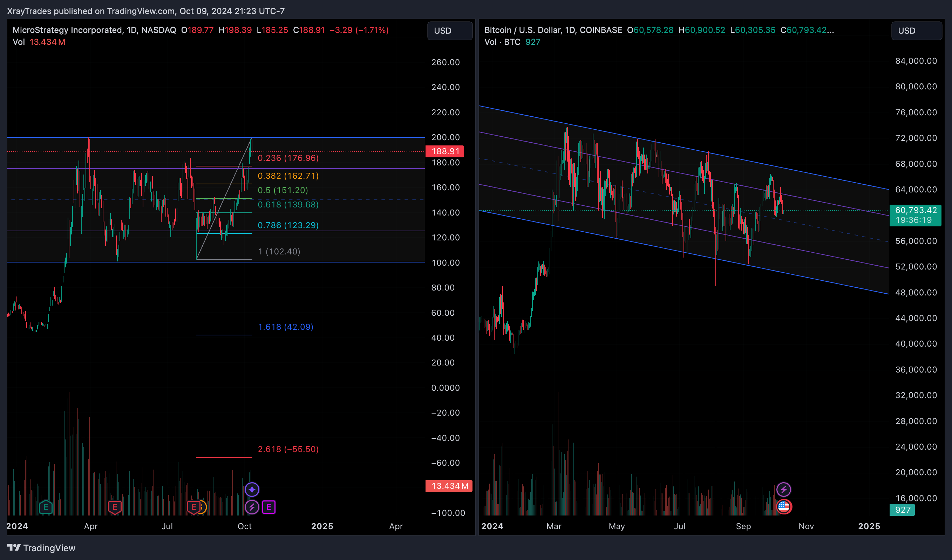Click the red 13.434 M volume label

(x=449, y=486)
